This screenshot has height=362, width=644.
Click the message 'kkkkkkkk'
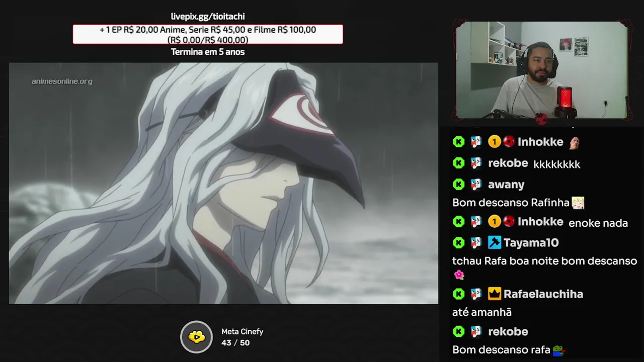click(556, 164)
